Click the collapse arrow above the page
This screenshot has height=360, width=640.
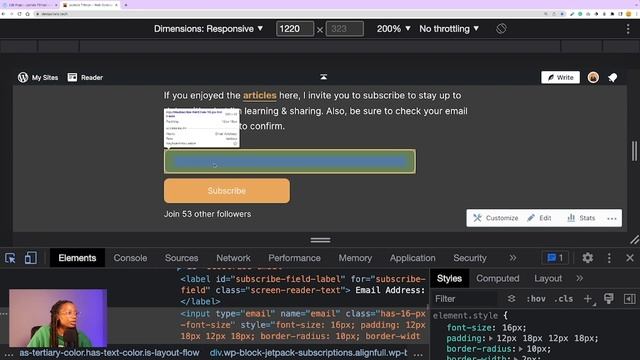click(323, 77)
